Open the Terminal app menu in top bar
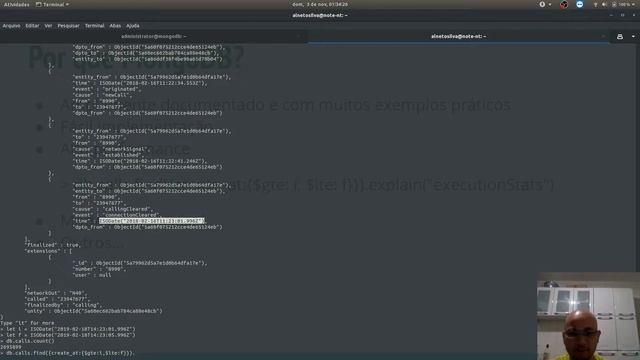The image size is (640, 360). point(52,4)
